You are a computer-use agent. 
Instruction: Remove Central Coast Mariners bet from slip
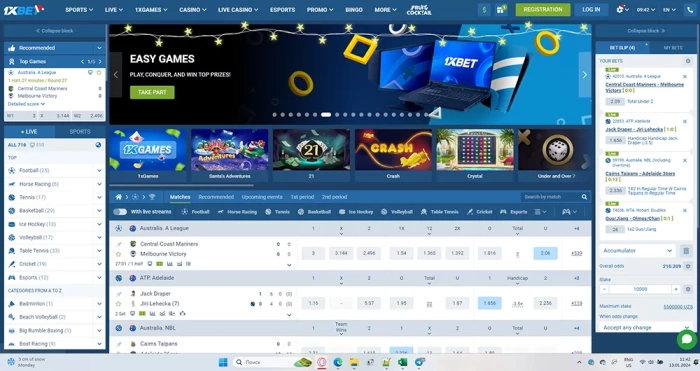tap(685, 77)
